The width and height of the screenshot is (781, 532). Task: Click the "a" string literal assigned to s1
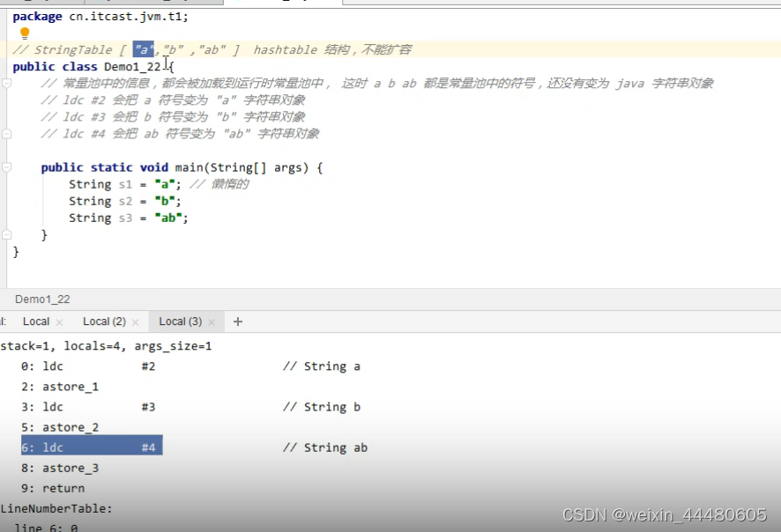[x=164, y=183]
